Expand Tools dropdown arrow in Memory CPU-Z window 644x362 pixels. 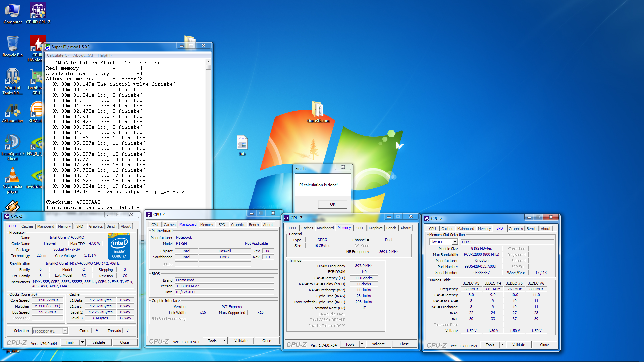[362, 344]
